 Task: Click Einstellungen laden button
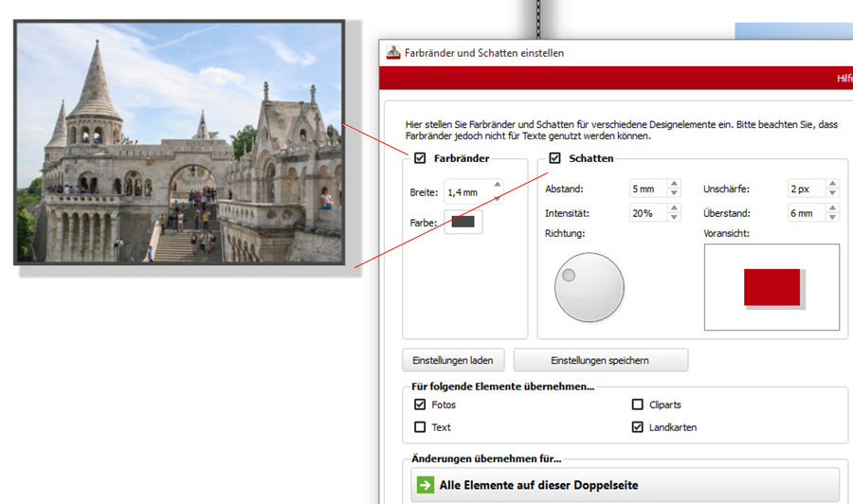tap(453, 360)
